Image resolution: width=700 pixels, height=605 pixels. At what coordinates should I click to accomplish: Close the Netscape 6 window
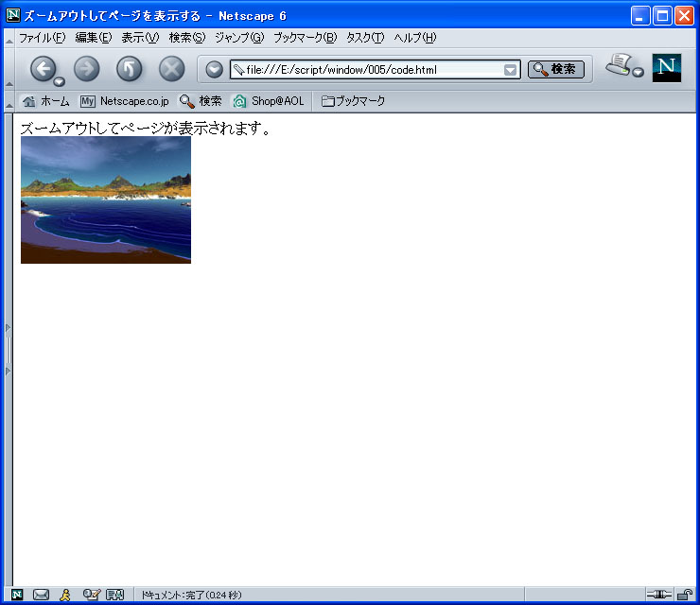point(684,16)
